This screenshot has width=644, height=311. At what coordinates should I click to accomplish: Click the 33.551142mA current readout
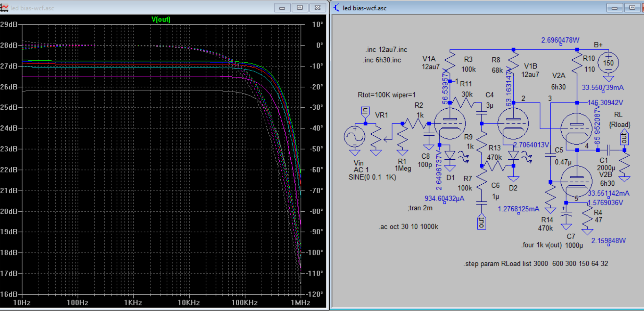(x=608, y=193)
